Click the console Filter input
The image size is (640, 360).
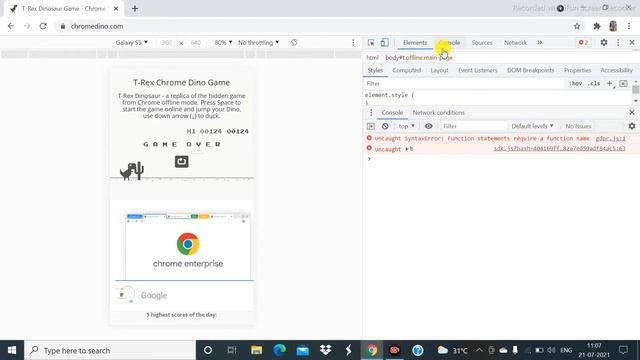[473, 126]
